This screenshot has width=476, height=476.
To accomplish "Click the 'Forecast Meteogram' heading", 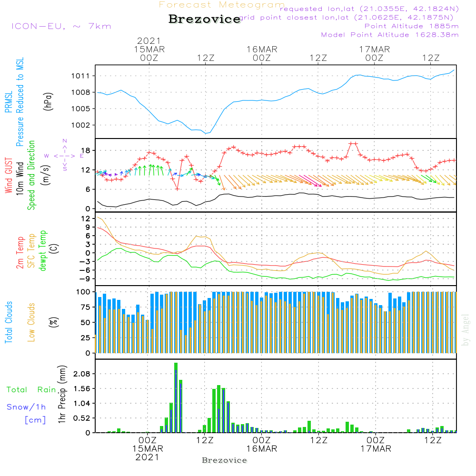I will pyautogui.click(x=222, y=5).
